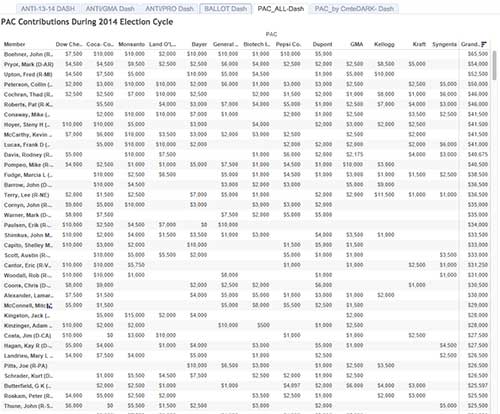The image size is (500, 414).
Task: Select member Capito, Shelley M
Action: tap(28, 245)
